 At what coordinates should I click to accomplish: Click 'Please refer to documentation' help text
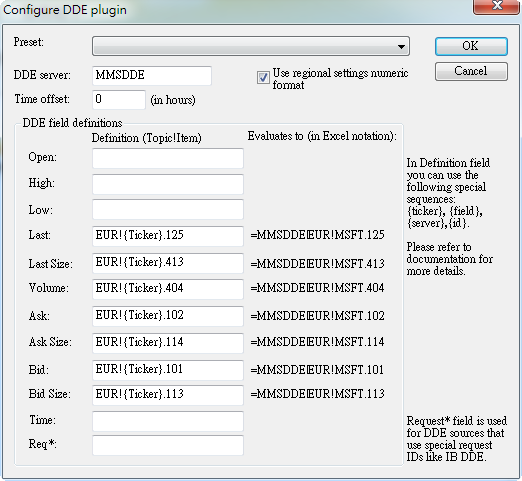point(449,259)
